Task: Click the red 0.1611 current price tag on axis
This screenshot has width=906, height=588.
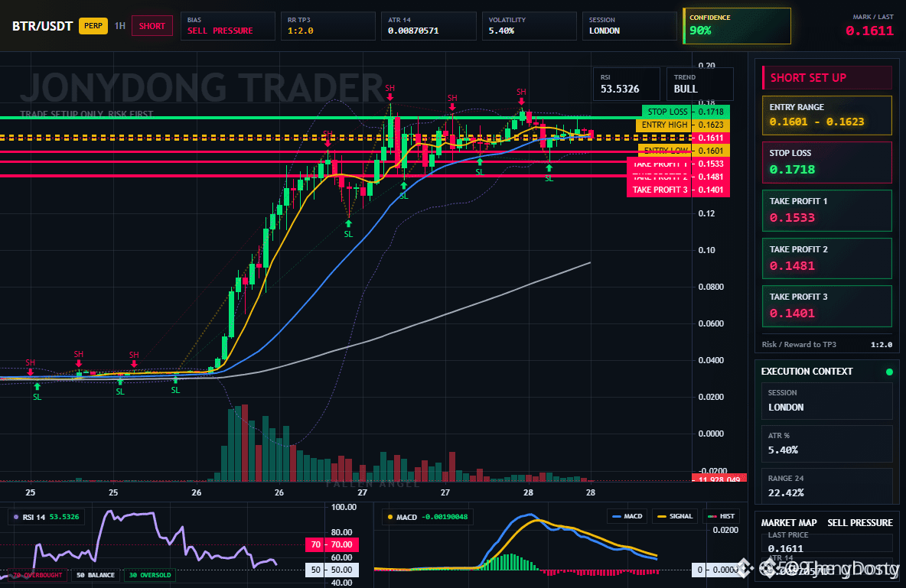Action: point(711,138)
